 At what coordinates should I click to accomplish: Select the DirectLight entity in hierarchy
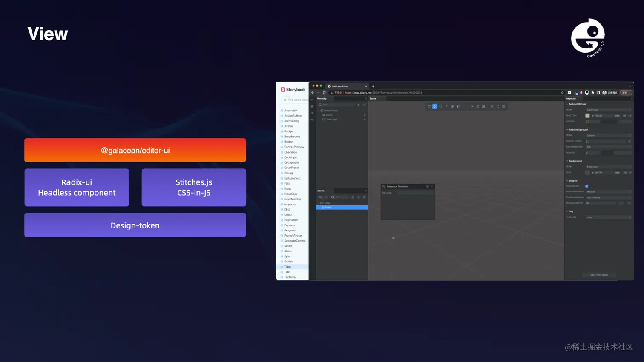(330, 120)
